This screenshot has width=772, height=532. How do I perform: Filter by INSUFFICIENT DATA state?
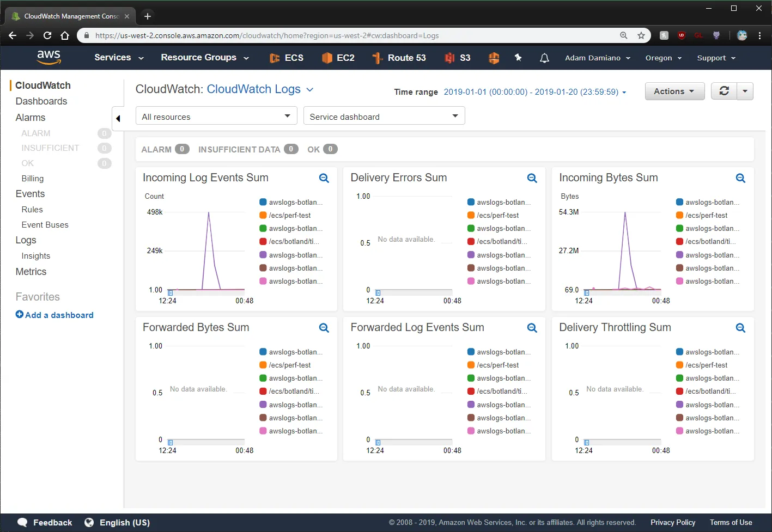248,149
